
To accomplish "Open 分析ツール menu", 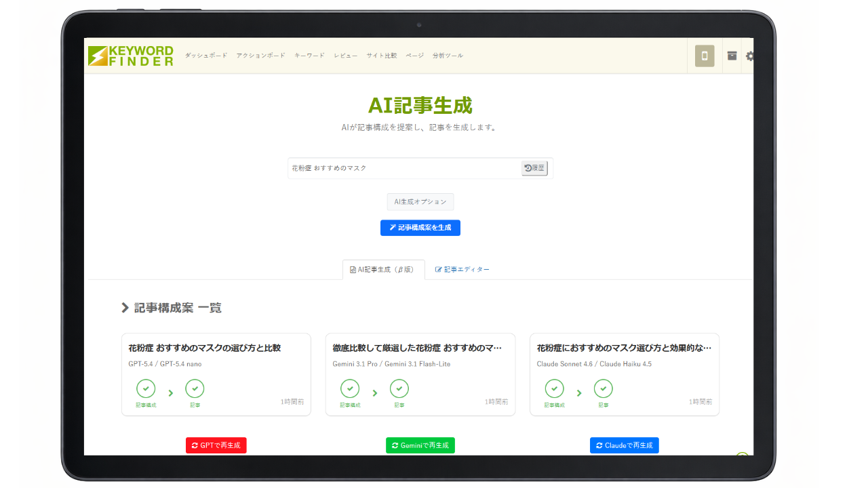I will pyautogui.click(x=448, y=56).
